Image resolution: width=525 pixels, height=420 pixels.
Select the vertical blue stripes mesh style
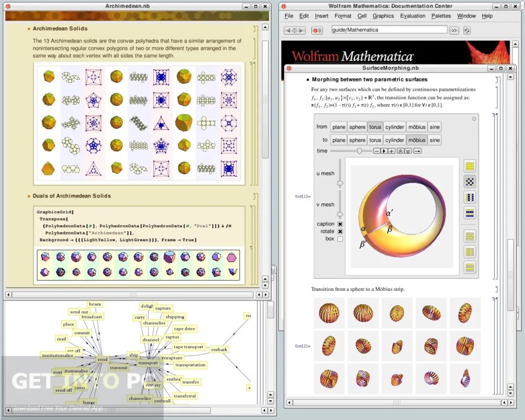tap(470, 197)
